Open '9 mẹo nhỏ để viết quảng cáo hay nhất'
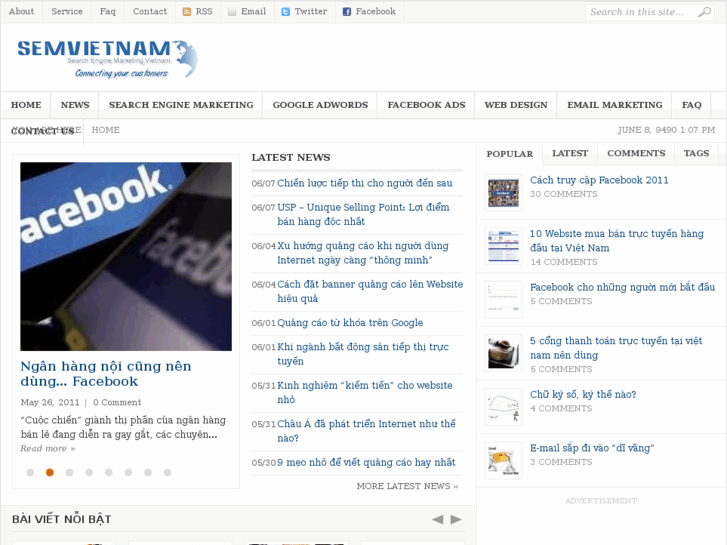 click(366, 462)
